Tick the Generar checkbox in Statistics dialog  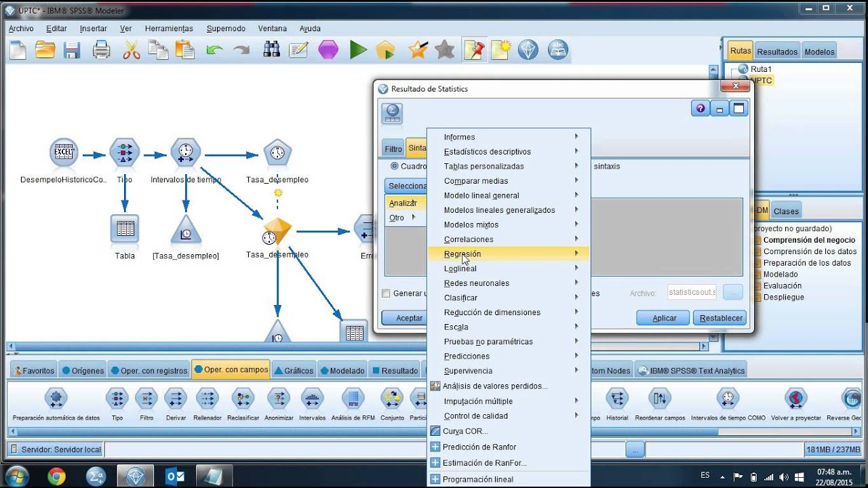(386, 293)
